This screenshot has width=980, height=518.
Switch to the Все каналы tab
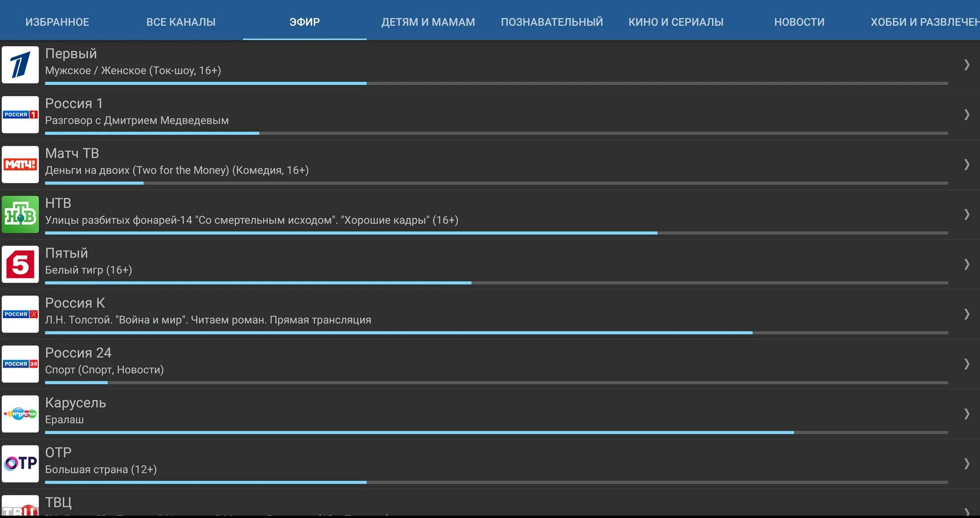(181, 22)
